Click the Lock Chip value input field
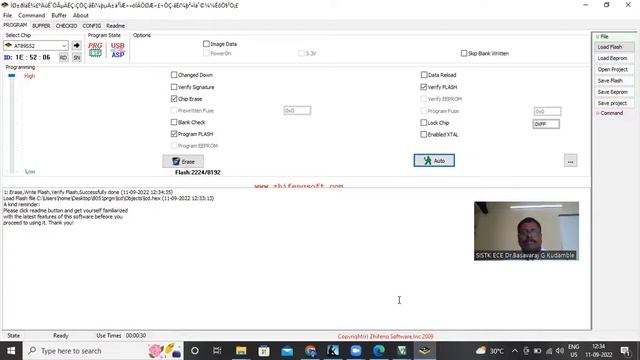 pos(546,124)
